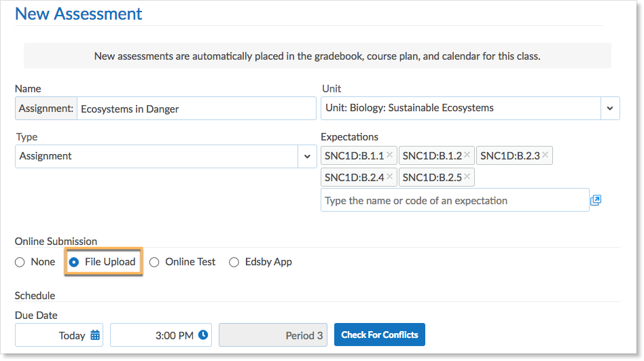Image resolution: width=644 pixels, height=361 pixels.
Task: Remove the SNC1D:B.2.5 expectation tag
Action: 467,177
